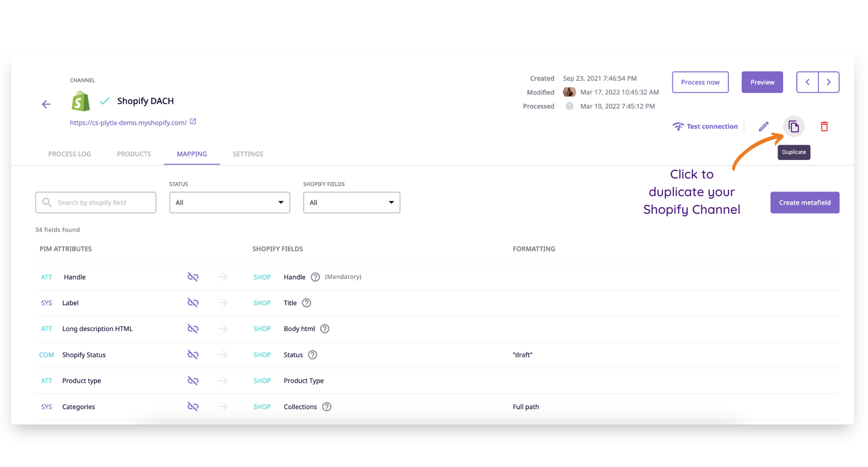Show help for Status Shopify field
Screen dimensions: 868x467
(x=312, y=355)
